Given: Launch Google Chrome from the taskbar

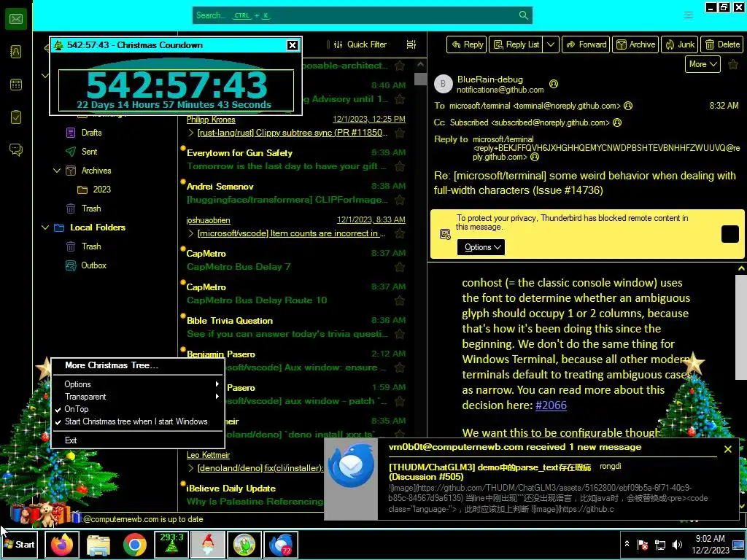Looking at the screenshot, I should coord(135,544).
